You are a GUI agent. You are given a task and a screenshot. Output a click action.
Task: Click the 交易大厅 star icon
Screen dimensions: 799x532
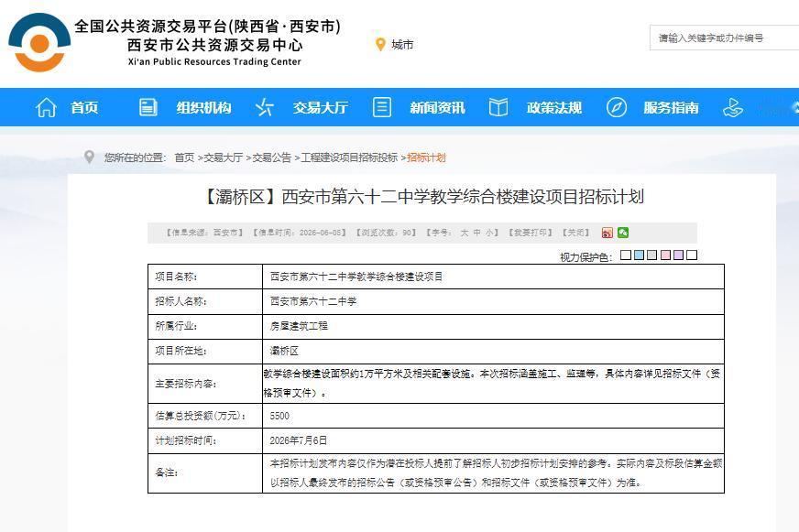pos(265,107)
